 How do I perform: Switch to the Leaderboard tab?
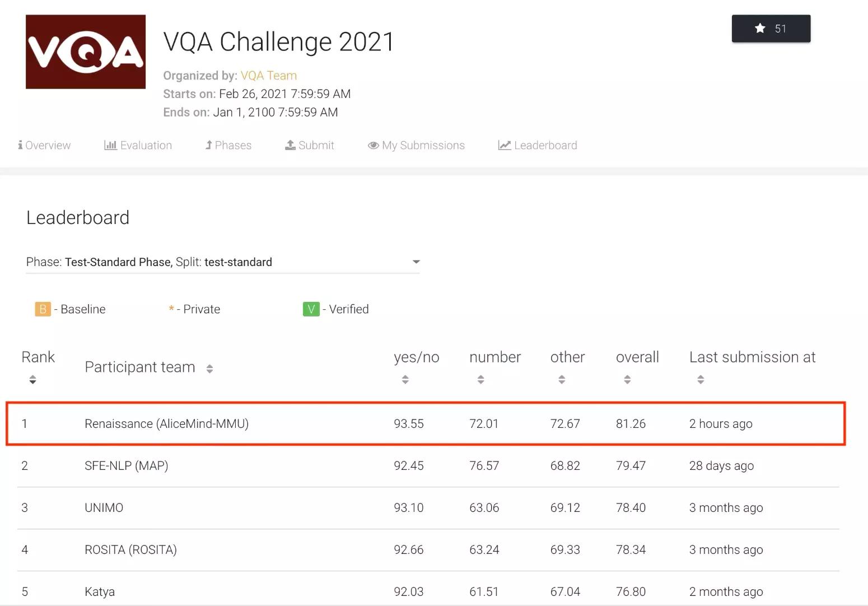click(x=538, y=146)
